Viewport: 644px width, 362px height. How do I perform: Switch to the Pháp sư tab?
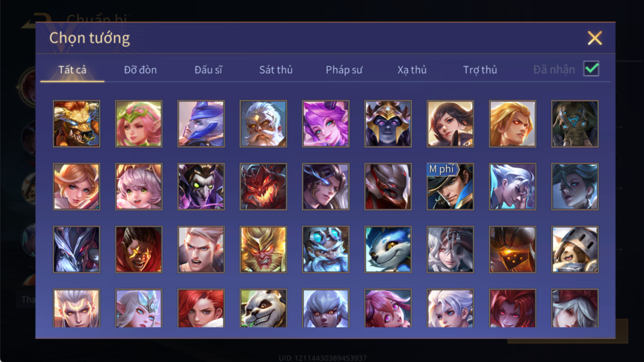344,70
